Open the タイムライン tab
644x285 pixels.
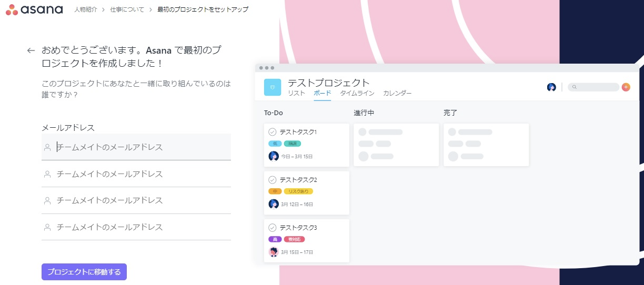pos(357,94)
